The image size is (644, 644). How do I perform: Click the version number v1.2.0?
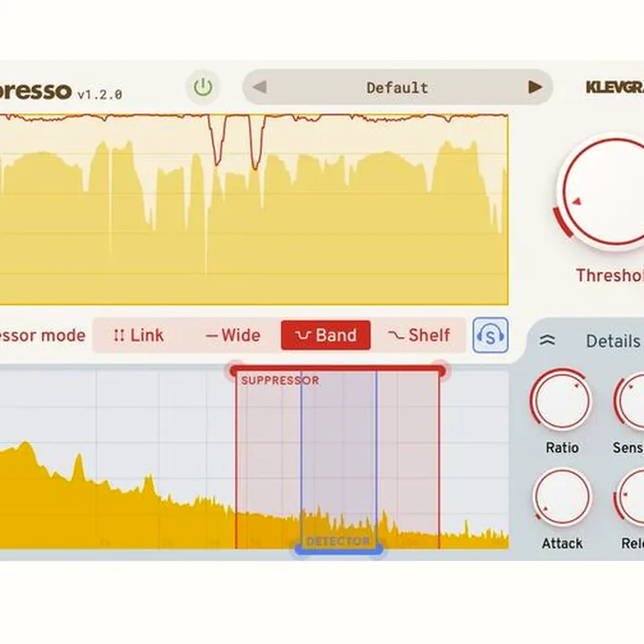pos(100,95)
